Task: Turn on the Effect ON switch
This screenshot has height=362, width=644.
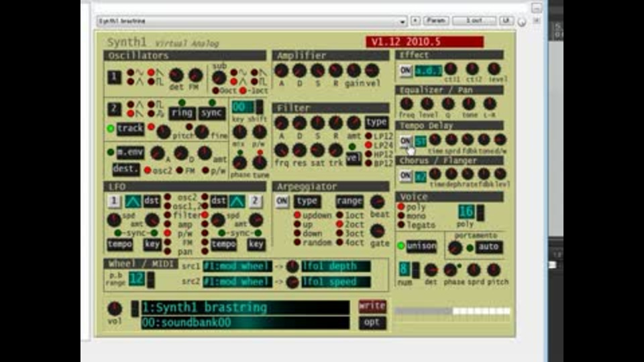Action: [406, 70]
